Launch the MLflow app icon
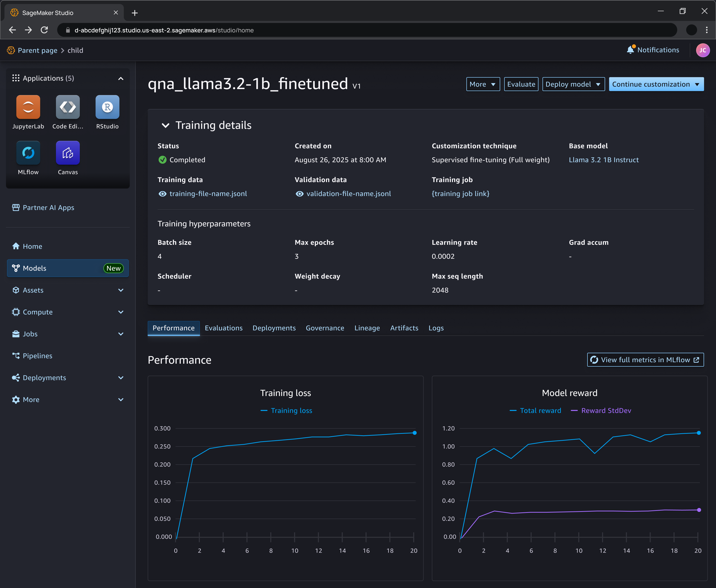Viewport: 716px width, 588px height. tap(28, 153)
